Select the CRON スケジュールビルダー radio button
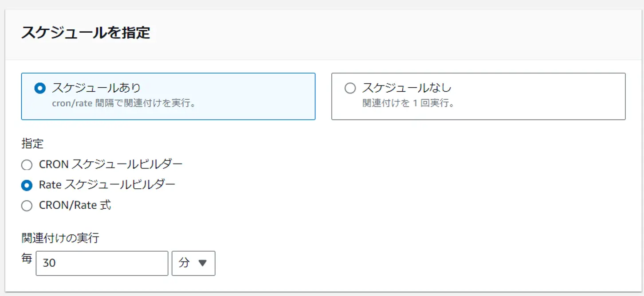This screenshot has height=296, width=644. (x=27, y=165)
